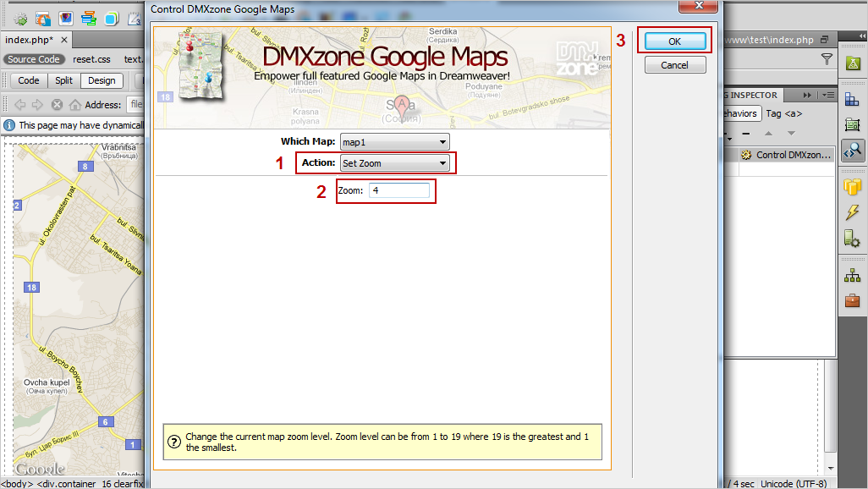Click the gear icon beside Control DMXzon
Image resolution: width=868 pixels, height=489 pixels.
[x=746, y=155]
